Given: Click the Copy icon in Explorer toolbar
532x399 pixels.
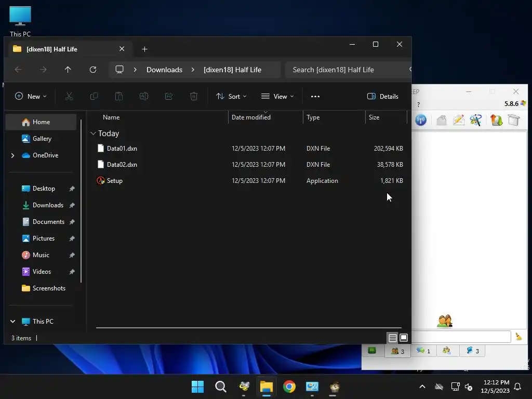Looking at the screenshot, I should 94,96.
